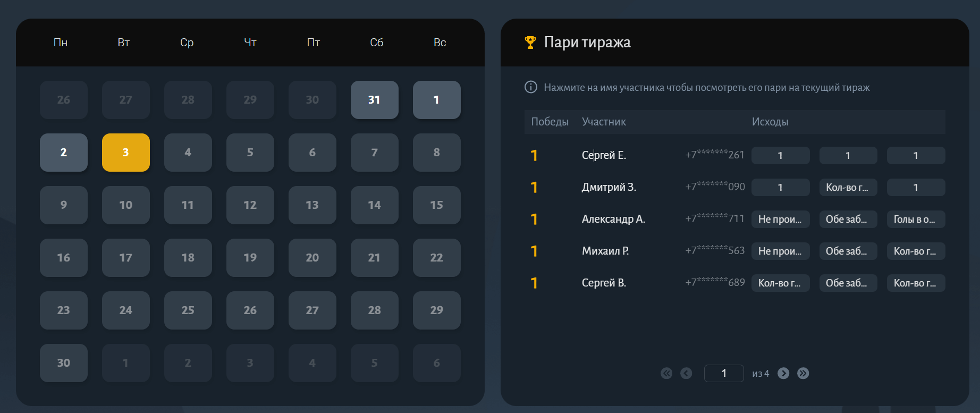Click the 'из 4' page count text
The image size is (980, 413).
point(761,374)
